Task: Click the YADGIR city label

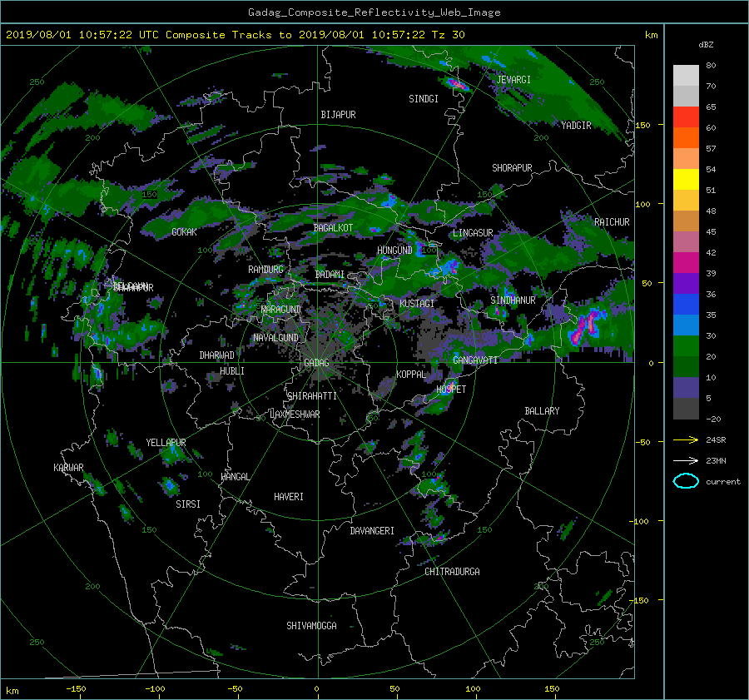Action: point(576,126)
